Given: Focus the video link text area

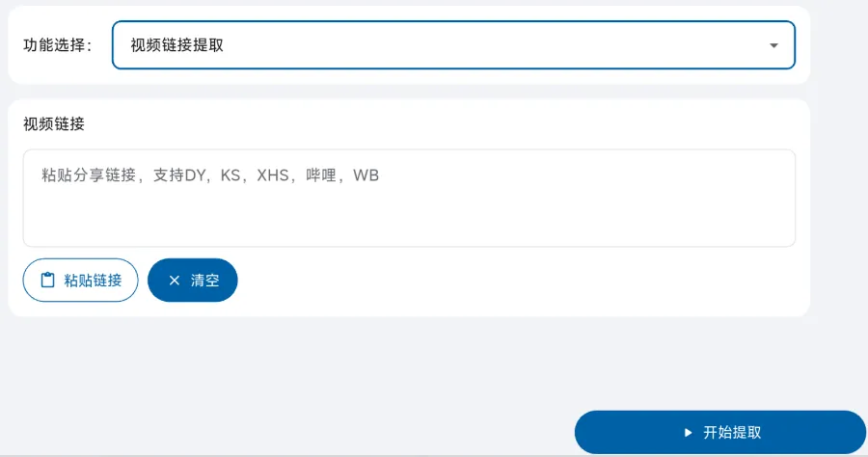Looking at the screenshot, I should 409,198.
